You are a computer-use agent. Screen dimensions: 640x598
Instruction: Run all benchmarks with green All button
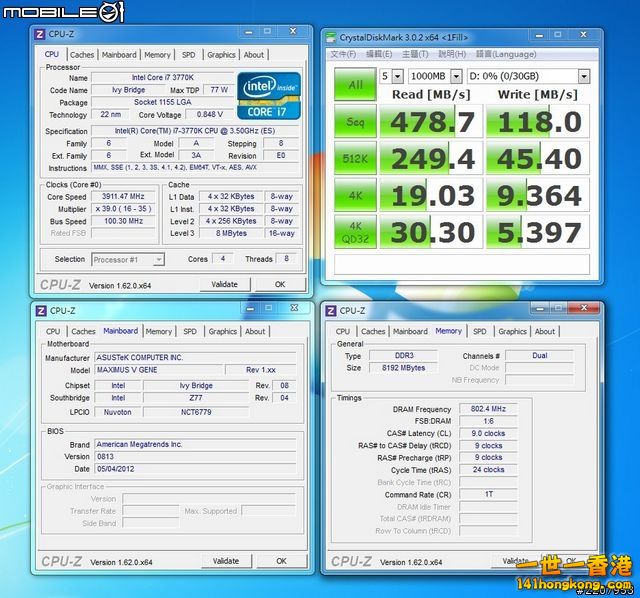point(355,83)
